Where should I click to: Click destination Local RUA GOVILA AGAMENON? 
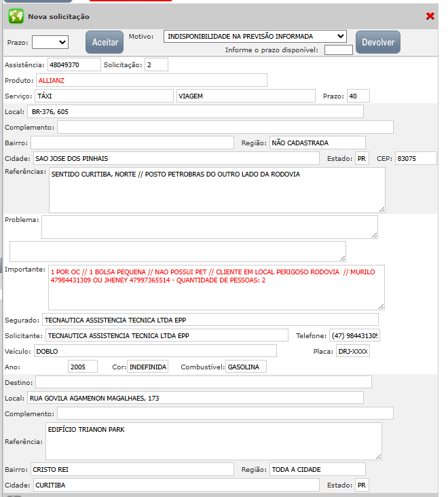pos(195,398)
